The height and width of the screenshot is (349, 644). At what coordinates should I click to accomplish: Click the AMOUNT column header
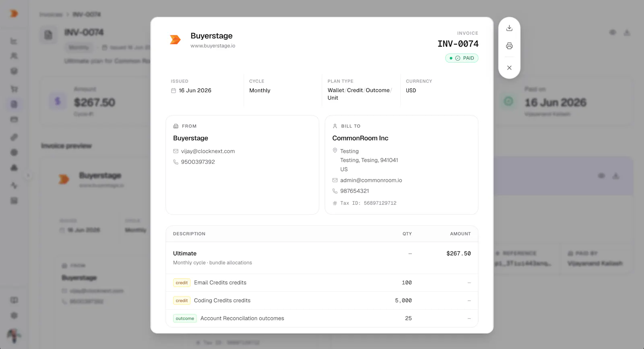tap(460, 234)
